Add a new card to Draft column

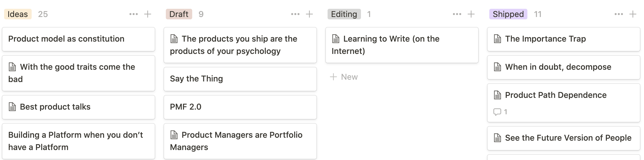309,14
